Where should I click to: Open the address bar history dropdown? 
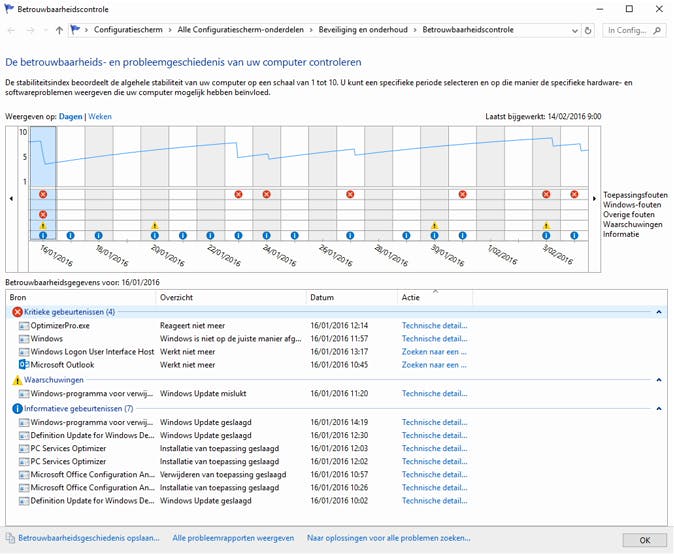pos(575,31)
